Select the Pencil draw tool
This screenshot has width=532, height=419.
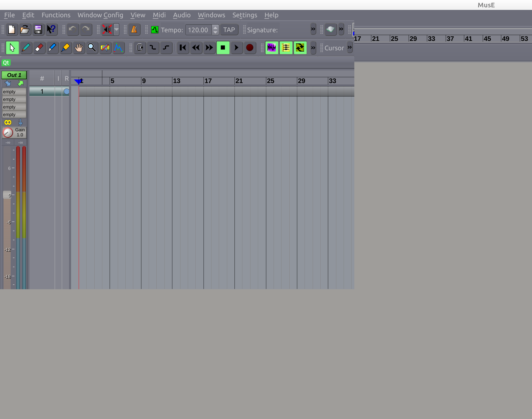pos(26,48)
